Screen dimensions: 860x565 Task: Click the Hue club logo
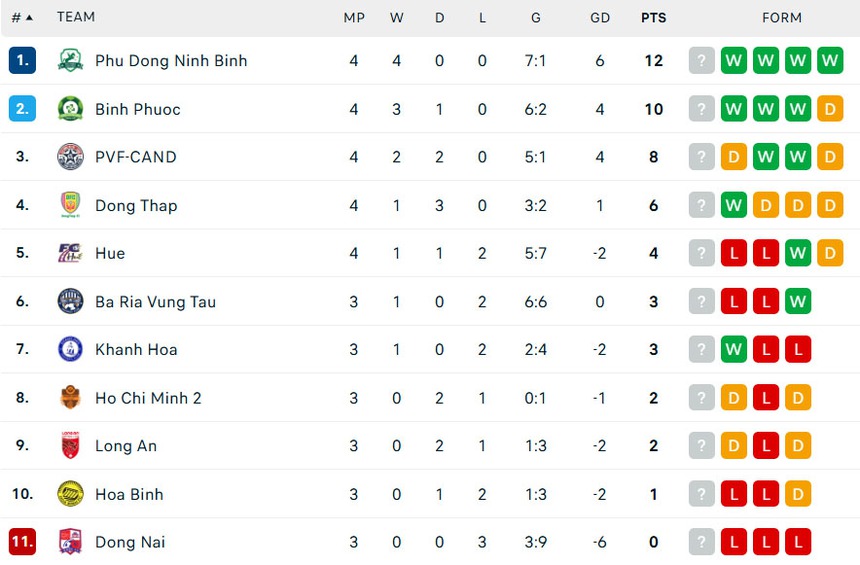70,253
